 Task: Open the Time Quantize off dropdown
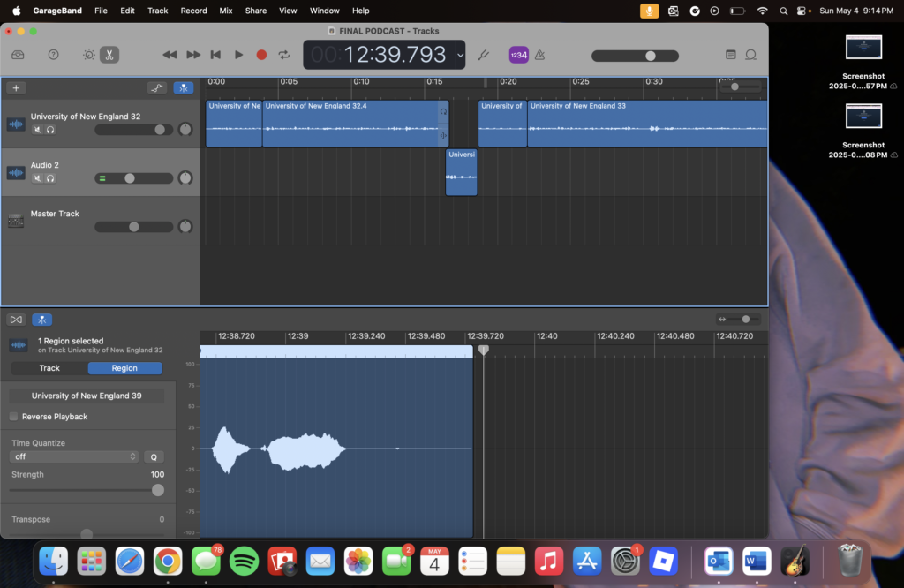tap(75, 457)
